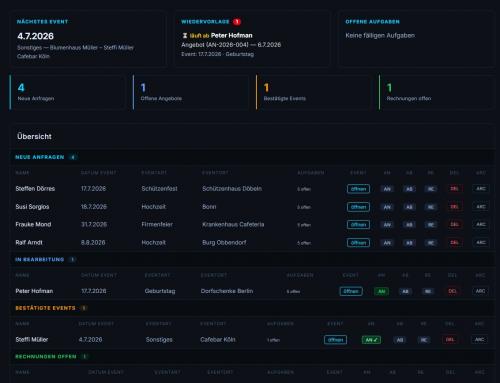The image size is (500, 383).
Task: Delete Peter Hofman with DEL button
Action: click(452, 291)
